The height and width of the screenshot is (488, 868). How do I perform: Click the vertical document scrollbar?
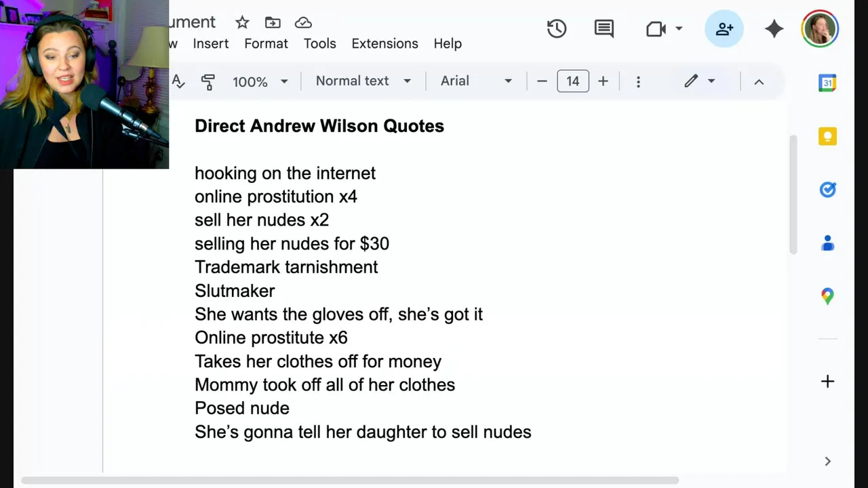pos(793,195)
